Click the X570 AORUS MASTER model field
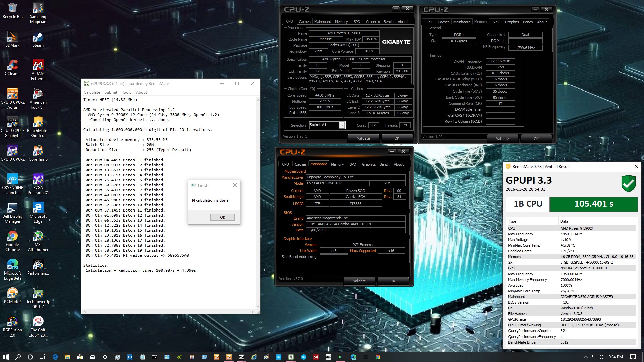This screenshot has height=362, width=644. click(337, 183)
